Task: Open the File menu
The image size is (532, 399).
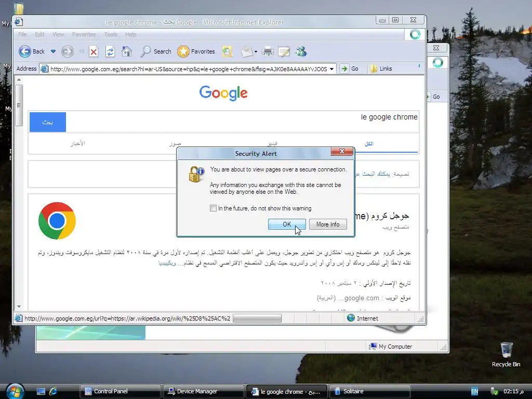Action: tap(22, 34)
